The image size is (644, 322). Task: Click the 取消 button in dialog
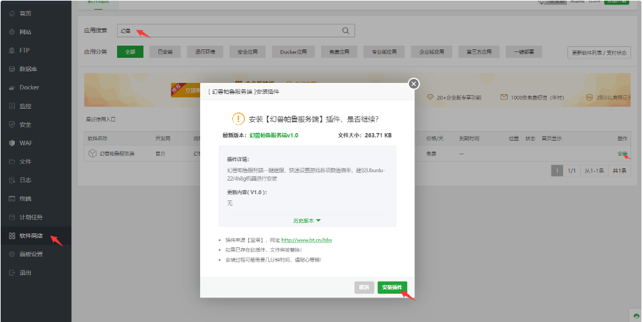tap(364, 287)
